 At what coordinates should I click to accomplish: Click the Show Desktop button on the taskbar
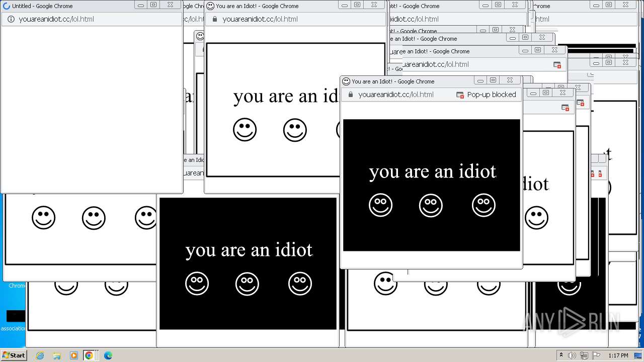pyautogui.click(x=638, y=355)
